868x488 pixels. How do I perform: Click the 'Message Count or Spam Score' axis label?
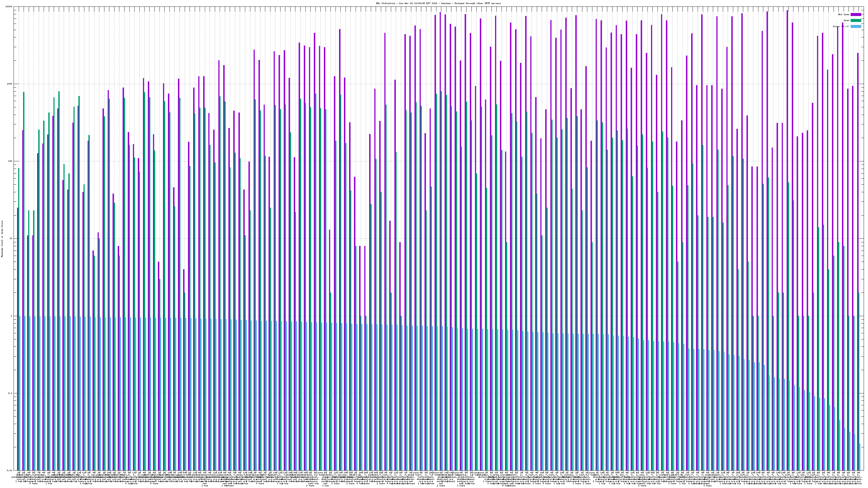pyautogui.click(x=2, y=239)
